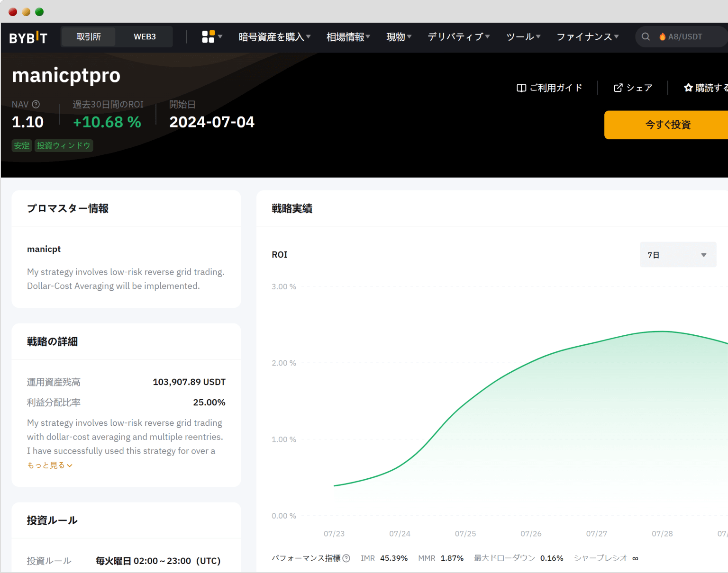Click the 毎火曜日 02:00～23:00 (UTC) rule

click(x=158, y=561)
